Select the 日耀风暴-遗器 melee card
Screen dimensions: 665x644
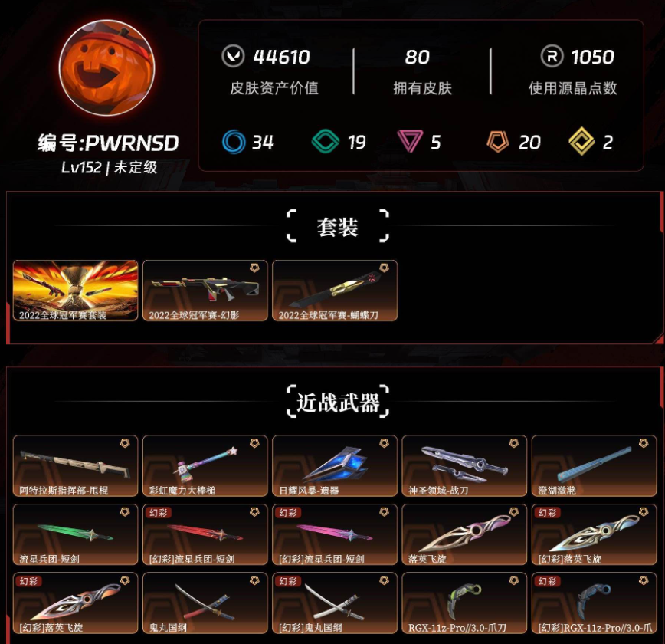point(335,465)
